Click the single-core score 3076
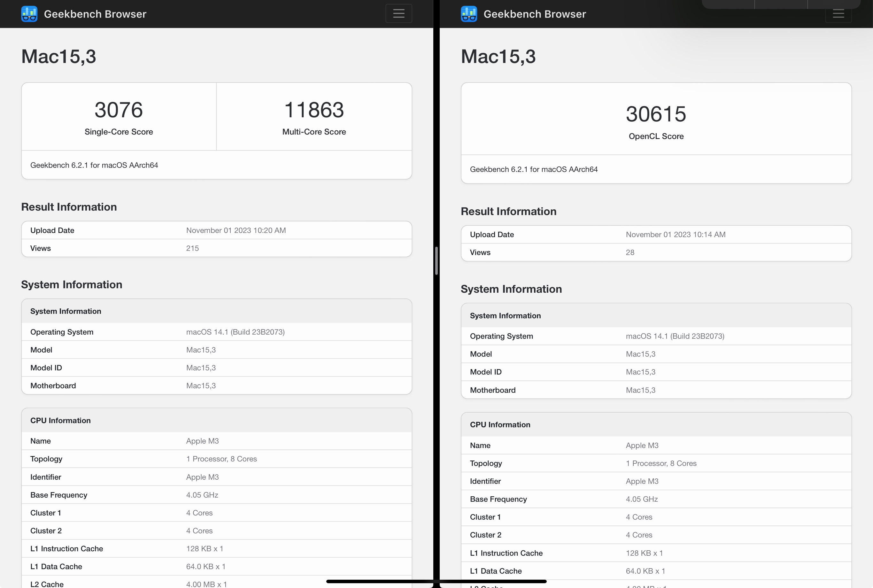873x588 pixels. (119, 110)
